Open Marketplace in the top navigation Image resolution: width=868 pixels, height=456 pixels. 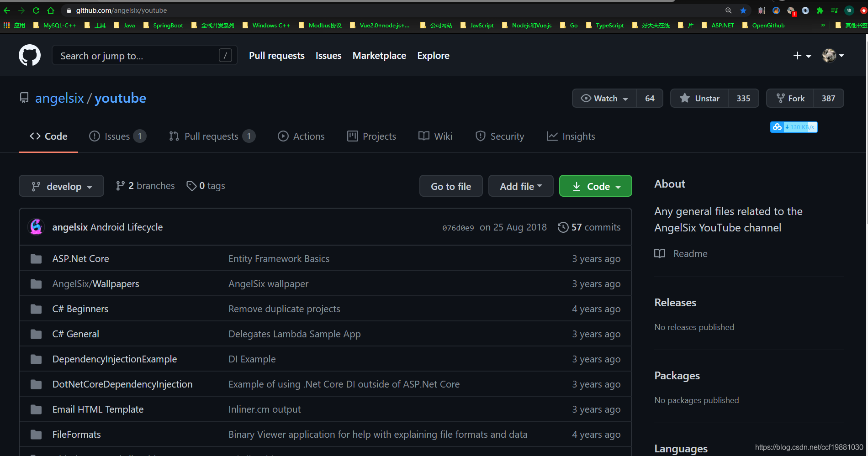pyautogui.click(x=379, y=56)
